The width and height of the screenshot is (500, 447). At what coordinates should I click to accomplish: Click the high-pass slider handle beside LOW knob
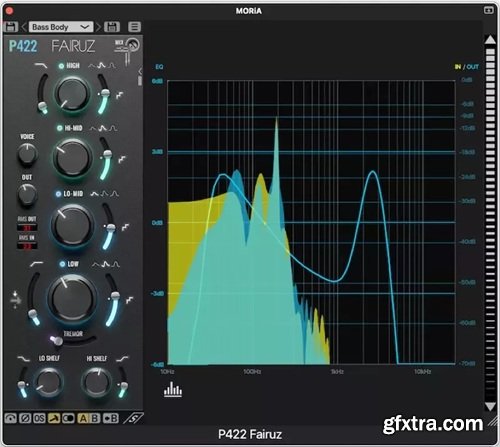click(33, 314)
